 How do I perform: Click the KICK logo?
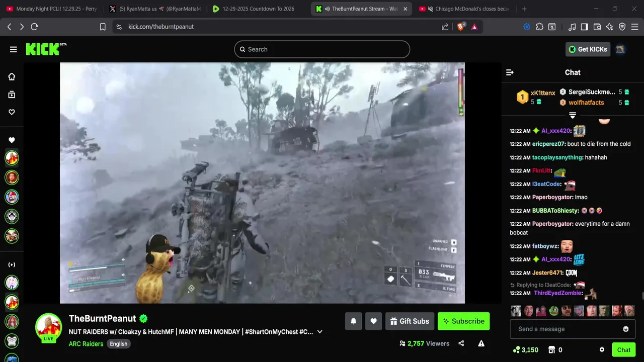46,49
